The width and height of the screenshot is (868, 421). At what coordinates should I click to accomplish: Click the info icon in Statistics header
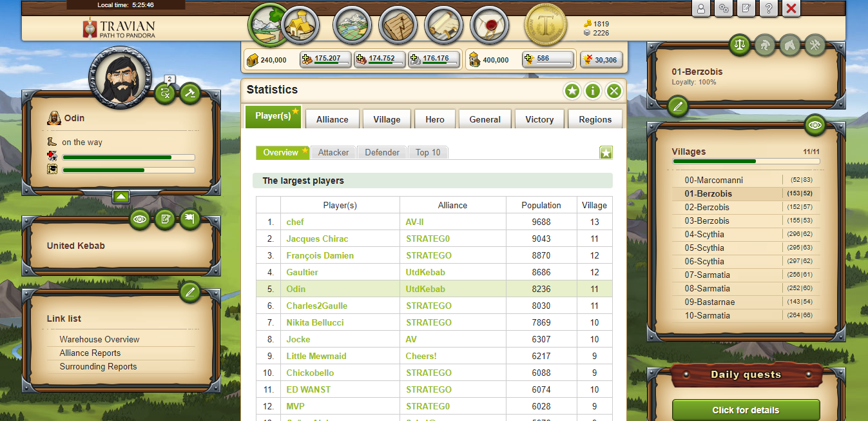coord(593,91)
